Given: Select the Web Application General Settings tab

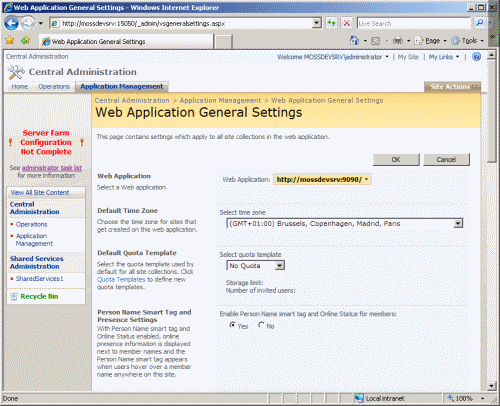Looking at the screenshot, I should (126, 42).
